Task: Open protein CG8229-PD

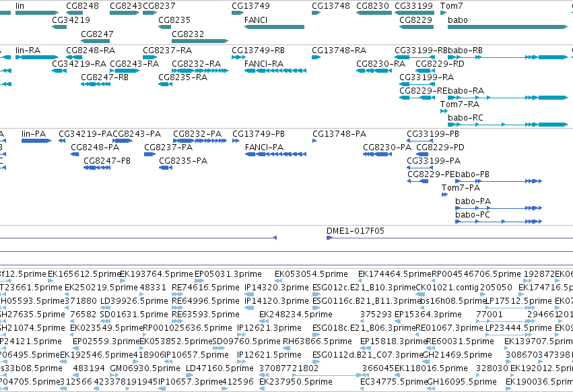Action: pyautogui.click(x=440, y=148)
